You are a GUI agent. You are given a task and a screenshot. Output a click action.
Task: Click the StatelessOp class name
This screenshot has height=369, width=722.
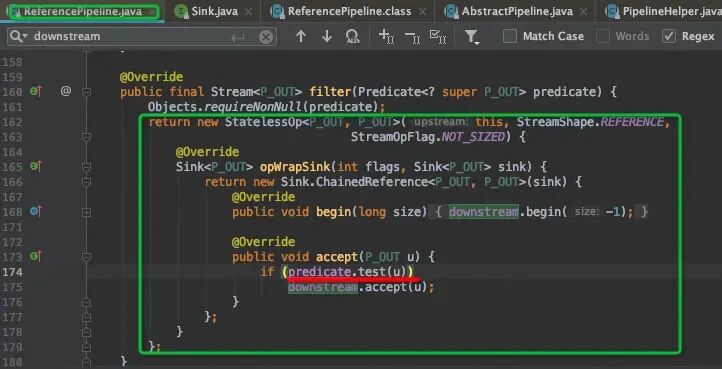point(263,122)
